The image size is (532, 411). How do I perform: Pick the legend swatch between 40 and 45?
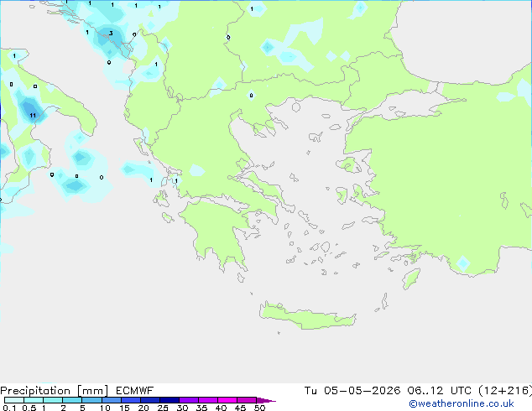coord(227,400)
